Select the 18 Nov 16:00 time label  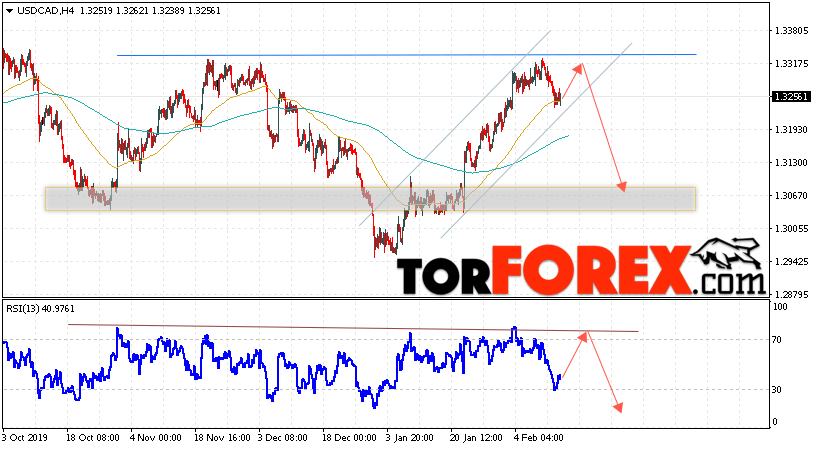[221, 438]
